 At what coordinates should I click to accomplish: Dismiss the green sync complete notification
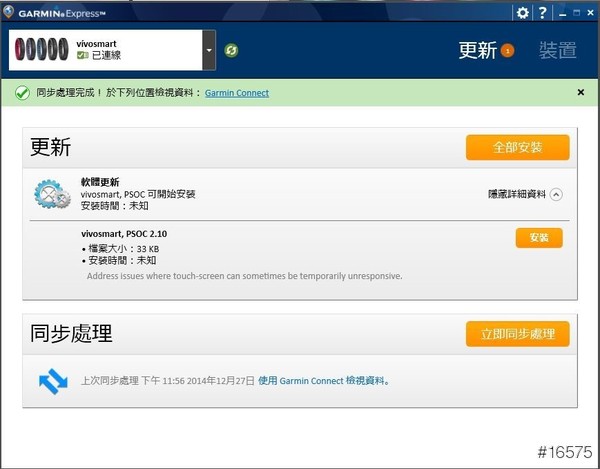581,93
